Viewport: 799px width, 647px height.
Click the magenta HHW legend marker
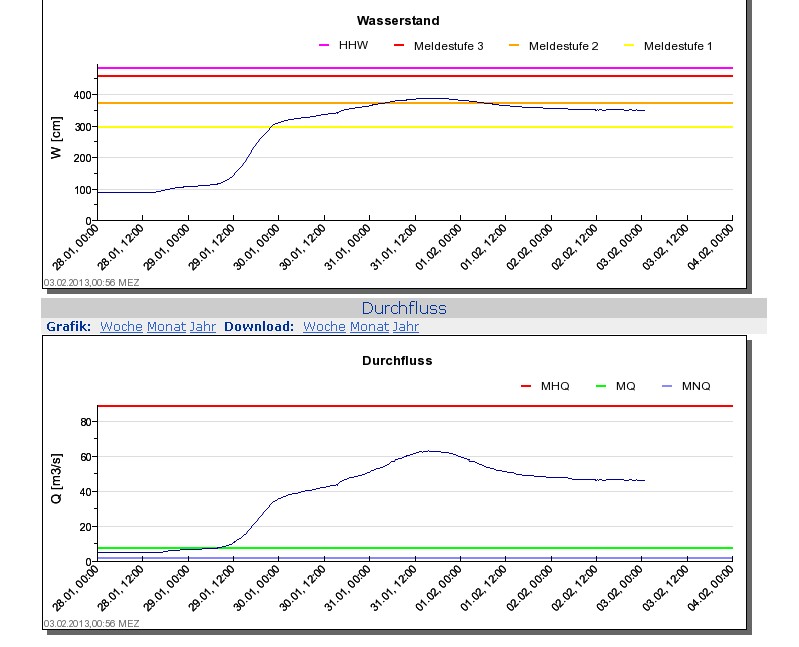(x=324, y=46)
